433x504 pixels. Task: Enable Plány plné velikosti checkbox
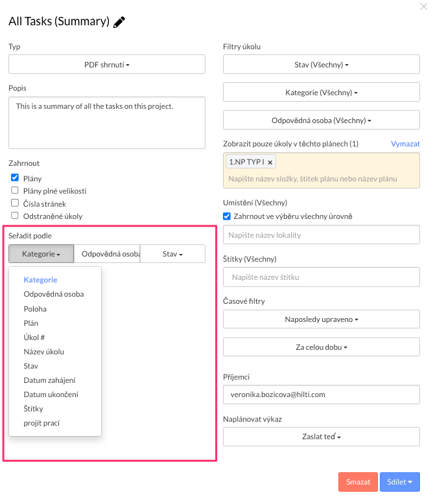(x=15, y=190)
